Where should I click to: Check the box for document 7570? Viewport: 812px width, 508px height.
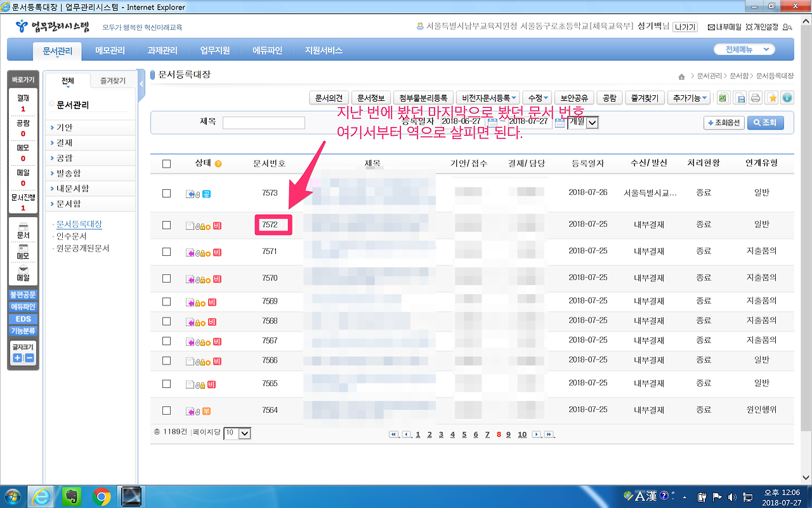coord(167,278)
